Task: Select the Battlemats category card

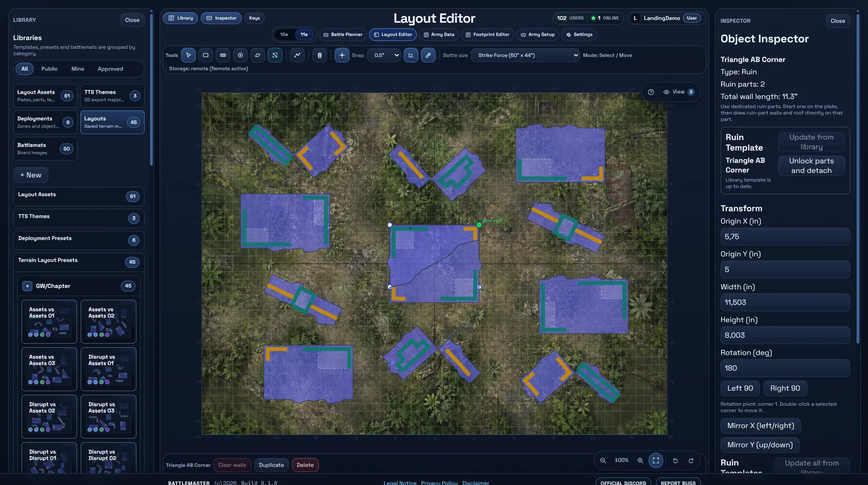Action: click(45, 149)
